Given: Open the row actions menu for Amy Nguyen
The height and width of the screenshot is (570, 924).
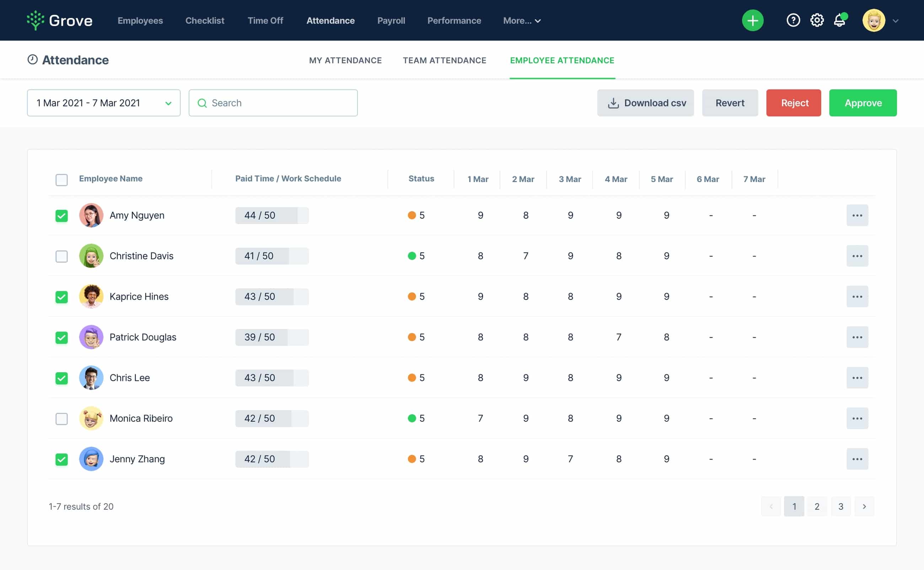Looking at the screenshot, I should [857, 215].
